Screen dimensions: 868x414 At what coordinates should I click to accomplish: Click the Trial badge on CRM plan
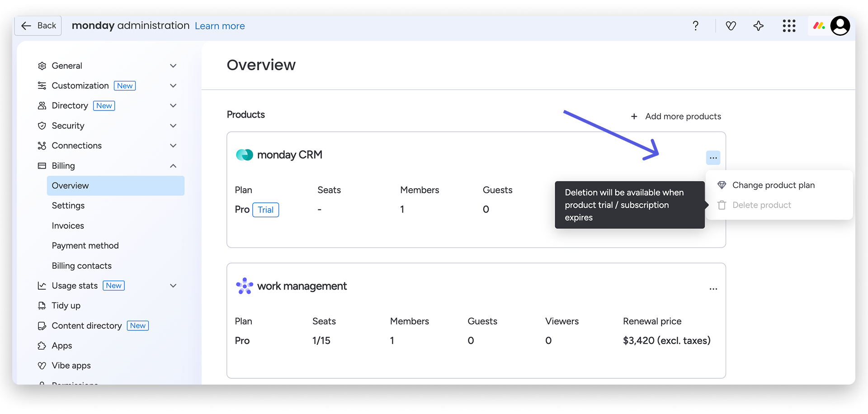point(266,210)
